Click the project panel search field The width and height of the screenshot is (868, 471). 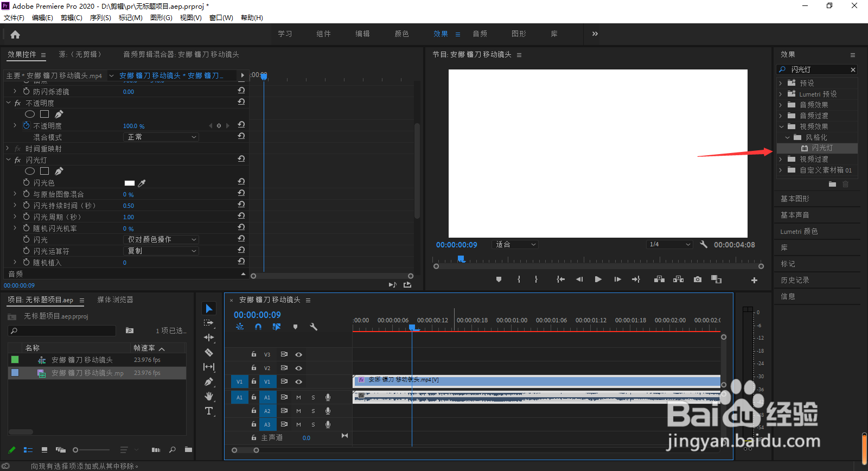[x=62, y=330]
